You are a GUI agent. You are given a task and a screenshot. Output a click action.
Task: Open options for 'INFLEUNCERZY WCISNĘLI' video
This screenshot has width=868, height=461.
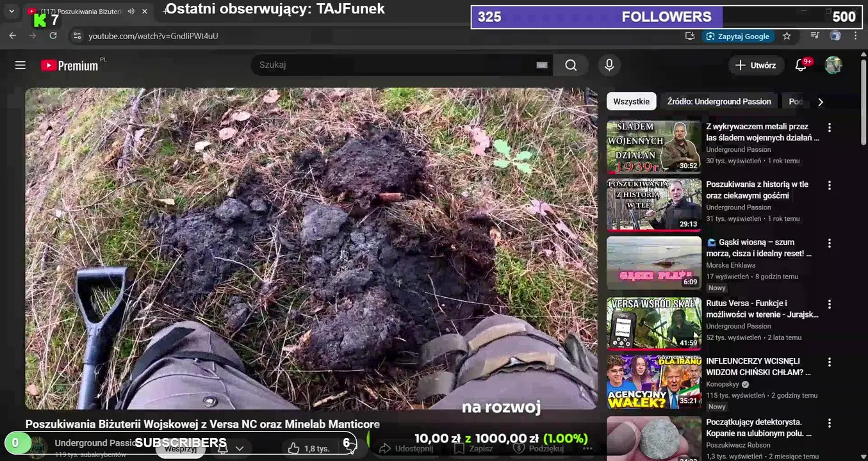tap(830, 362)
